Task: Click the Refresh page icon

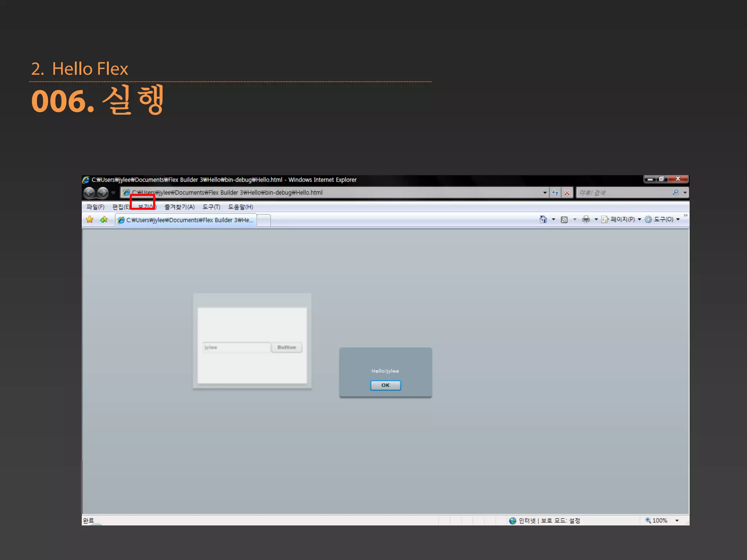Action: 555,192
